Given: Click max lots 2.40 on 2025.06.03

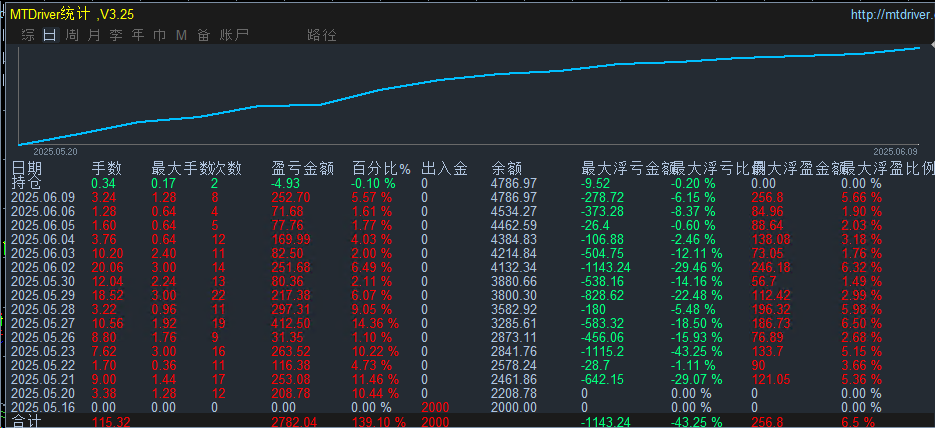Looking at the screenshot, I should pyautogui.click(x=164, y=253).
